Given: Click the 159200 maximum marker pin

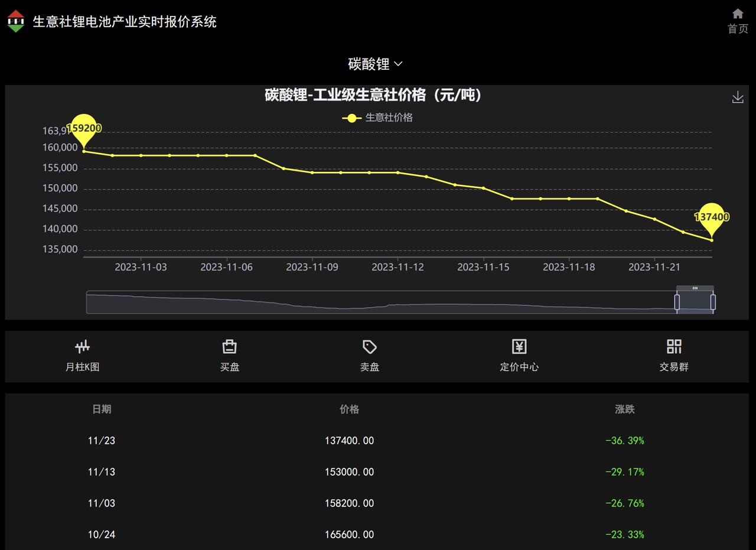Looking at the screenshot, I should coord(84,129).
